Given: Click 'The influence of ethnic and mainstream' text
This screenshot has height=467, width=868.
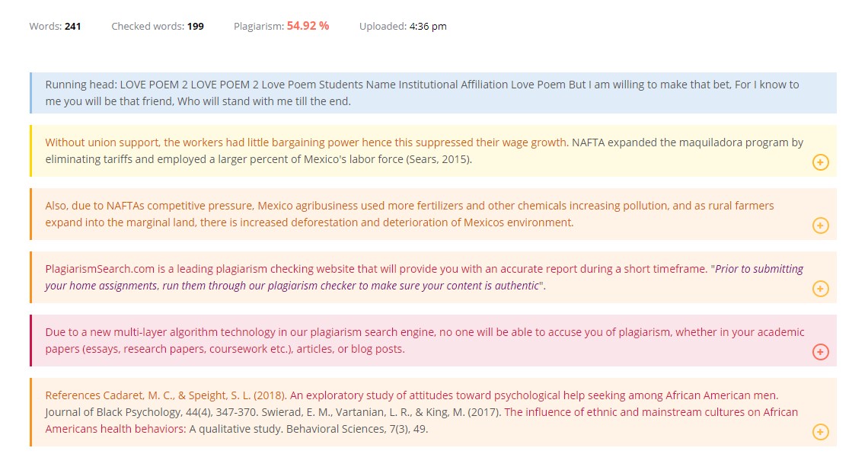Looking at the screenshot, I should (422, 421).
